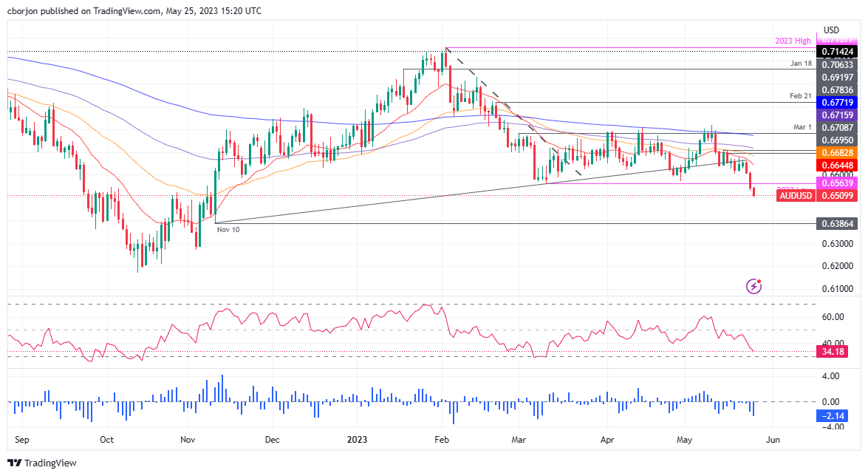Select the AUDUSD symbol label on price axis

coord(796,195)
